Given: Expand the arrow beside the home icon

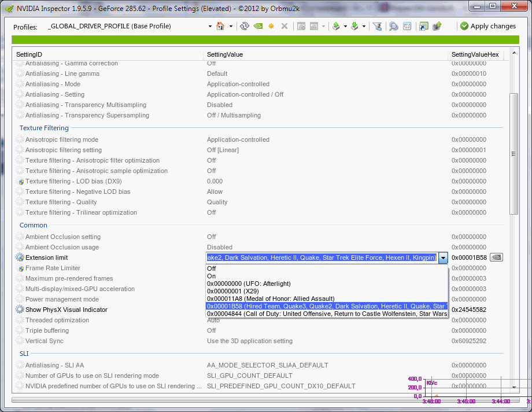Looking at the screenshot, I should click(231, 26).
